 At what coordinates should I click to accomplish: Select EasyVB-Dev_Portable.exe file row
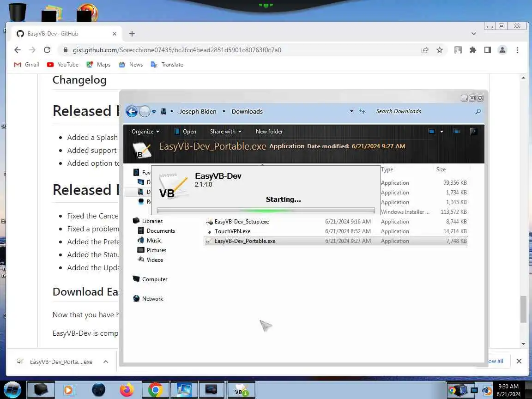(x=336, y=241)
